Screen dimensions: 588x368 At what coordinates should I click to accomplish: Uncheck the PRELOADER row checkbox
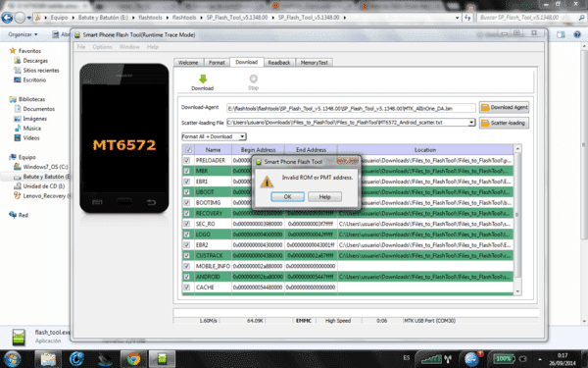(x=187, y=160)
